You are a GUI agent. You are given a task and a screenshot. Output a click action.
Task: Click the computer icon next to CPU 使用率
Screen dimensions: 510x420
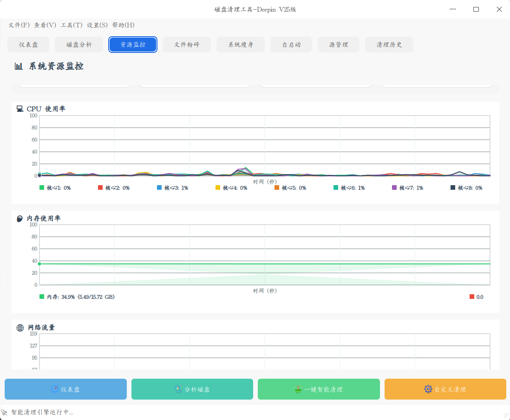[x=20, y=109]
